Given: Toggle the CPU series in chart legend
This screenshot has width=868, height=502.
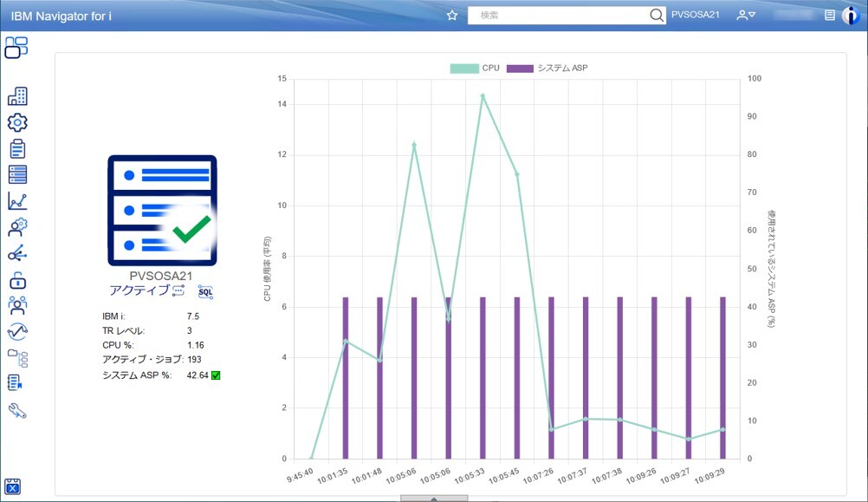Looking at the screenshot, I should coord(475,68).
